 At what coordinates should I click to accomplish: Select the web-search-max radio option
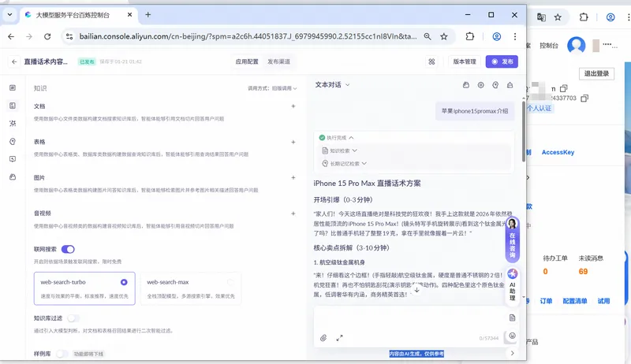(x=230, y=282)
